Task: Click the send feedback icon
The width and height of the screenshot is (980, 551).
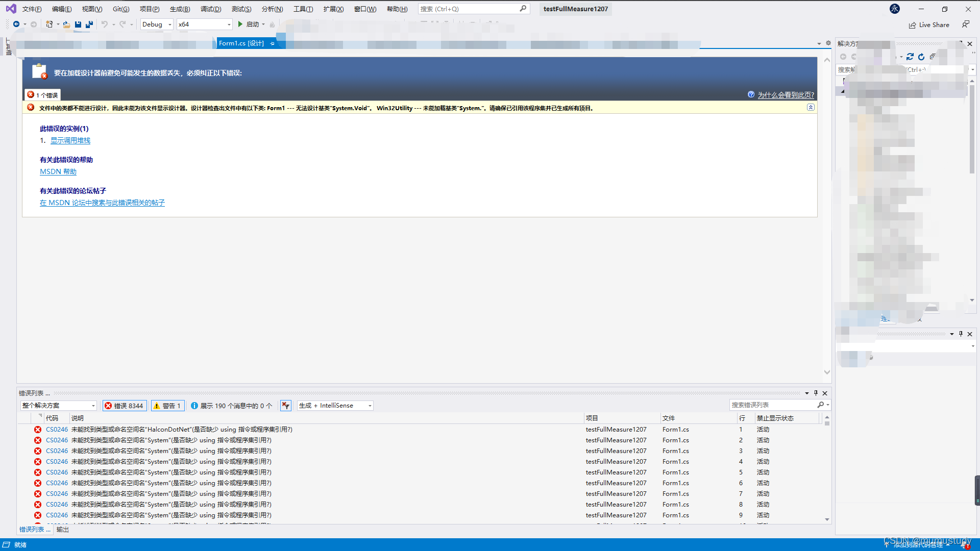Action: click(965, 24)
